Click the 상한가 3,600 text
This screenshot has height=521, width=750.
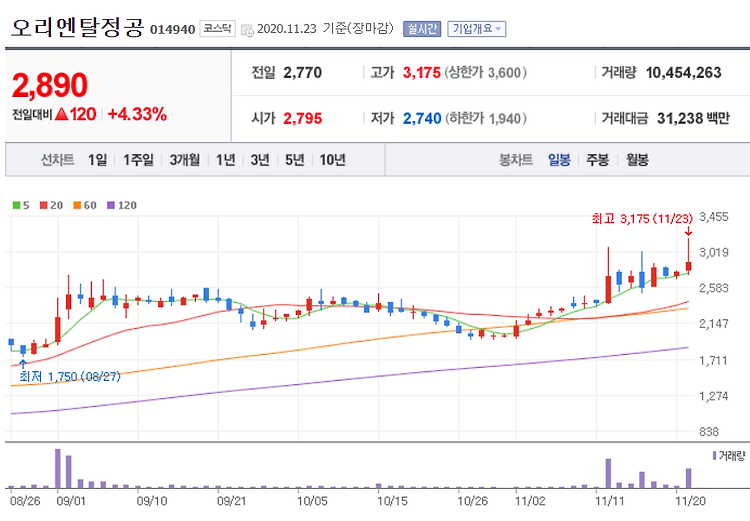click(485, 73)
